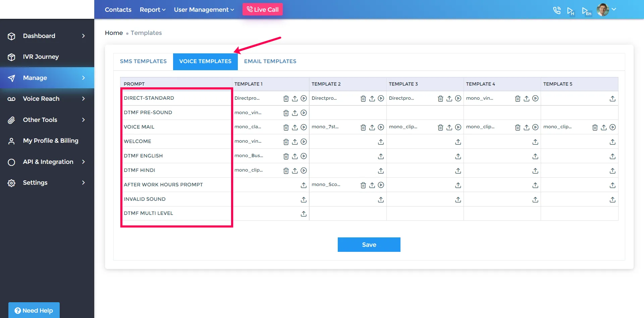This screenshot has height=318, width=644.
Task: Upload WELCOME Template 2 file
Action: coord(381,142)
